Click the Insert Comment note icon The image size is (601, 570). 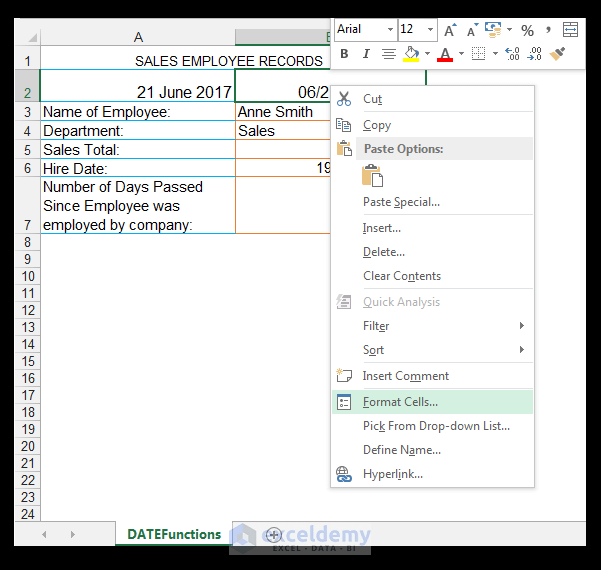(344, 376)
